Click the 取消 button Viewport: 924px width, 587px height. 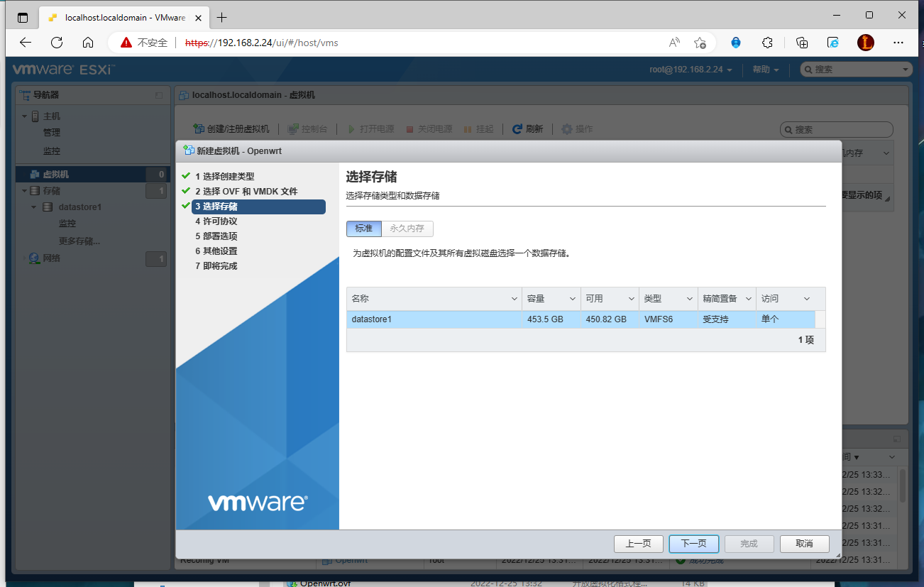(x=804, y=544)
